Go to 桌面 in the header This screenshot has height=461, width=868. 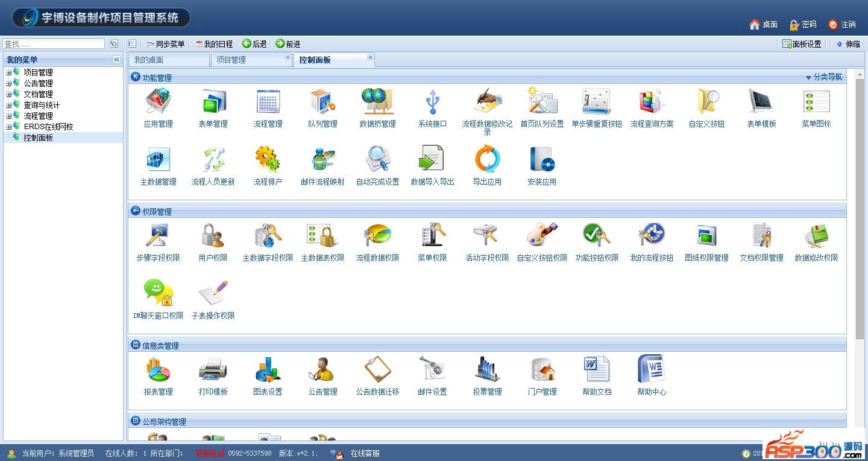pyautogui.click(x=763, y=25)
